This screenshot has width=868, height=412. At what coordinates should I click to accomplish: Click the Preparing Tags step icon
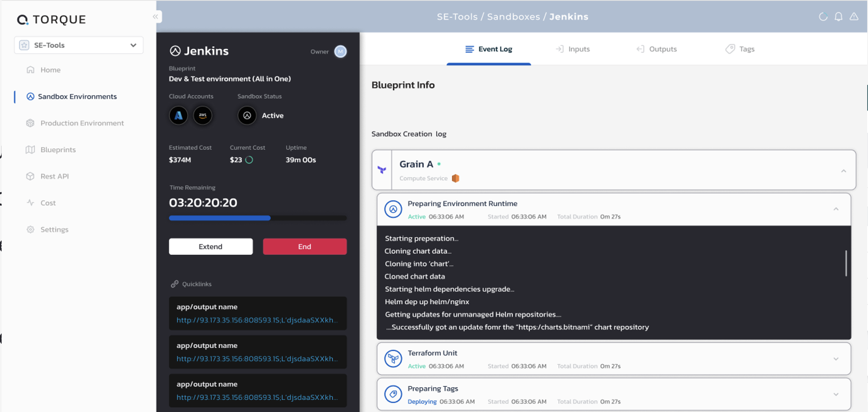click(393, 394)
